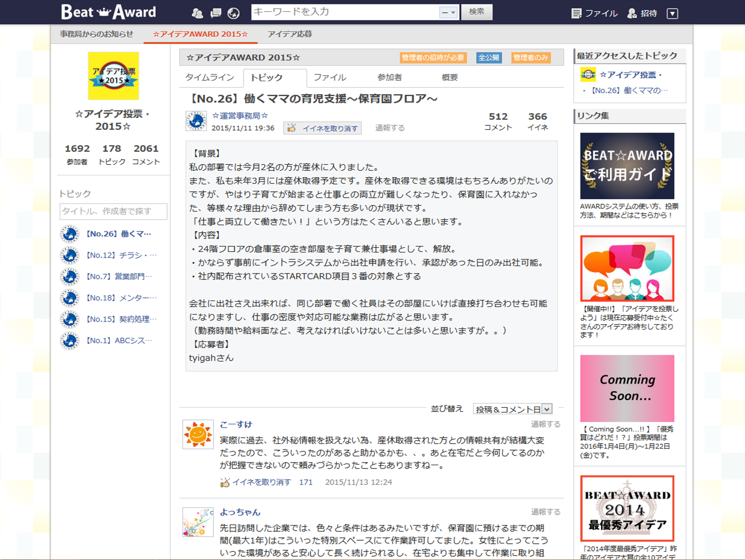This screenshot has width=745, height=560.
Task: Open the 並び替え sort dropdown
Action: pyautogui.click(x=513, y=409)
